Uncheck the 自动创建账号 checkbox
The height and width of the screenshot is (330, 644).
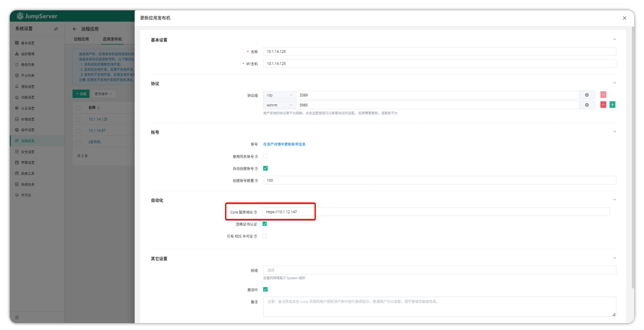pyautogui.click(x=265, y=169)
